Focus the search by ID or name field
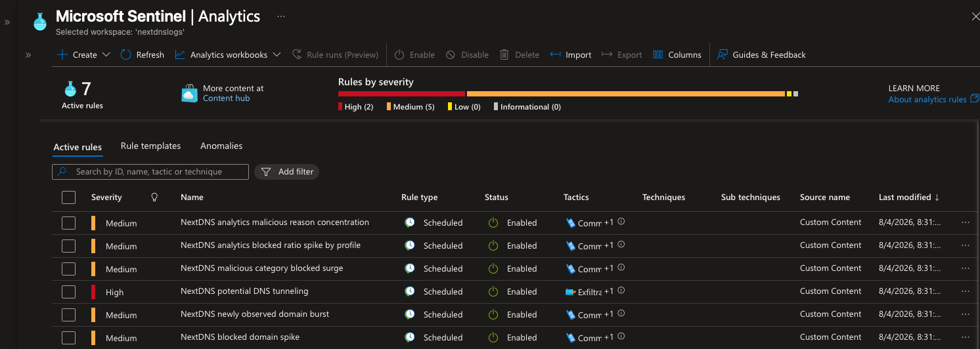The image size is (980, 349). tap(150, 172)
